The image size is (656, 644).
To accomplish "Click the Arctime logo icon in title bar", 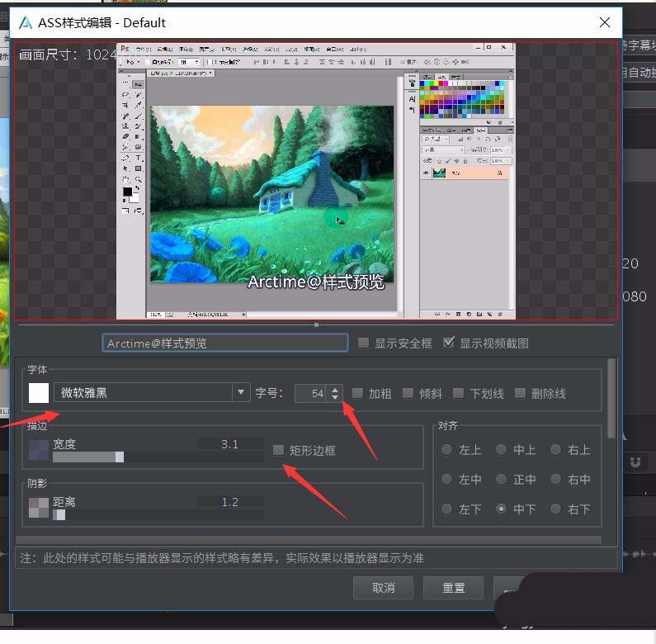I will (26, 22).
